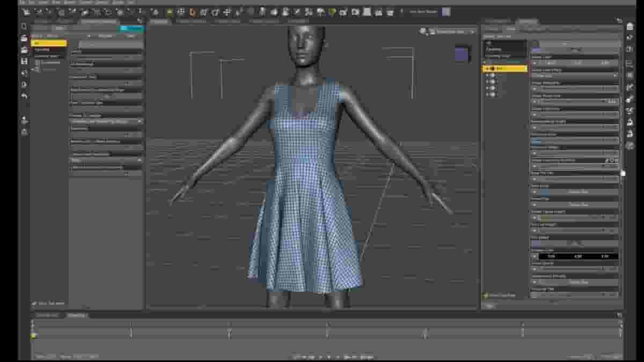Viewport: 644px width, 362px height.
Task: Click the magnifier icon at top of left sidebar
Action: (24, 25)
